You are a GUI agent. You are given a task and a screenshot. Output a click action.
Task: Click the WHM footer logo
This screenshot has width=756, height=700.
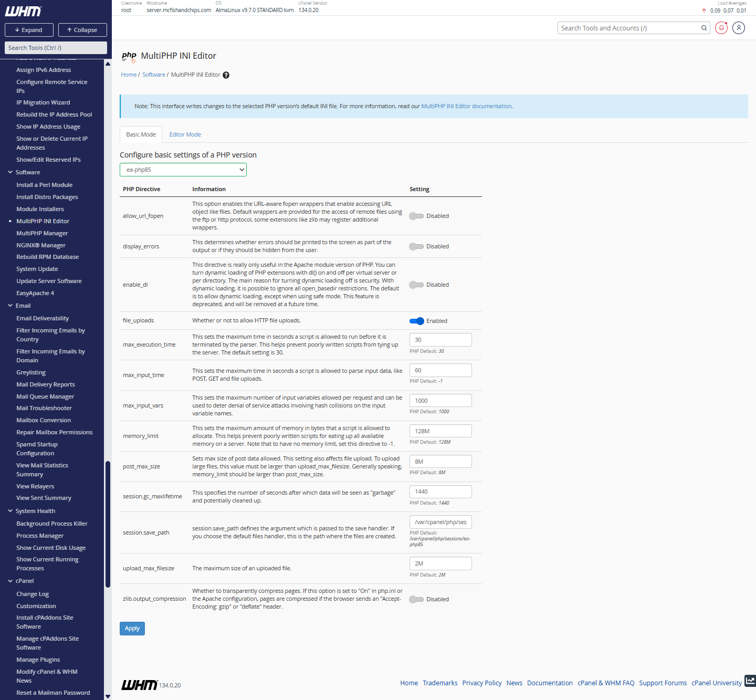click(x=139, y=685)
